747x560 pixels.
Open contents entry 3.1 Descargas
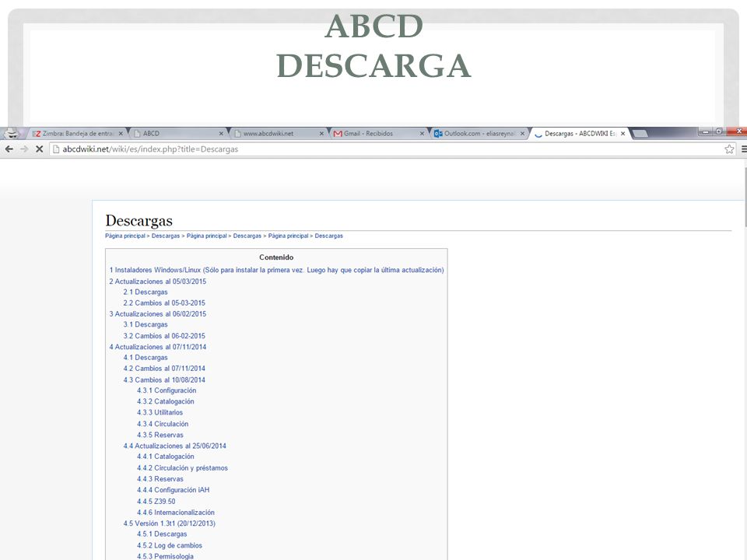pos(146,324)
